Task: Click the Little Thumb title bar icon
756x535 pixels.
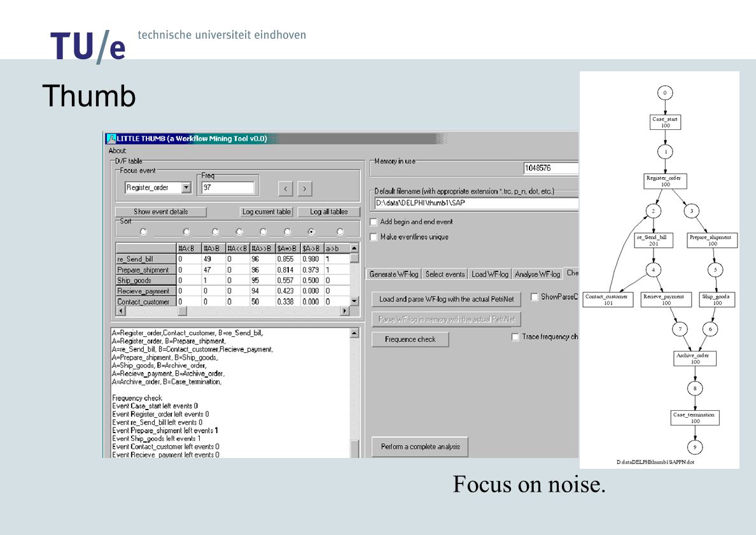Action: point(111,139)
